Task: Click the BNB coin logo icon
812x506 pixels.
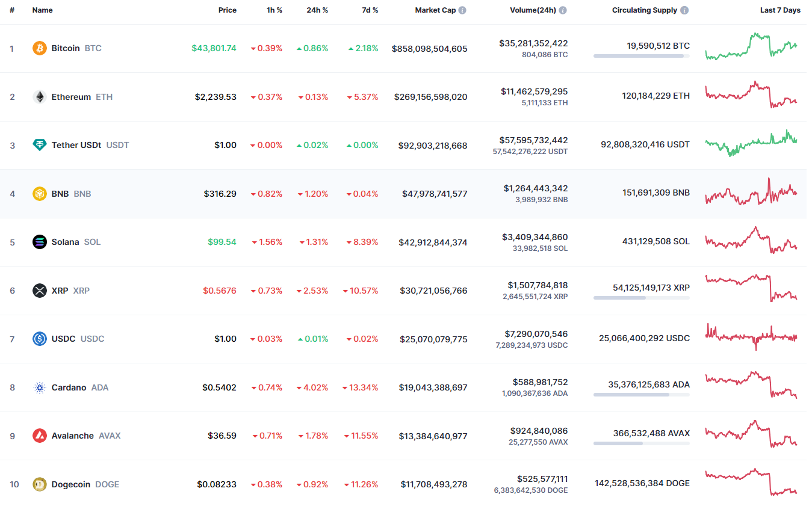Action: (x=40, y=194)
